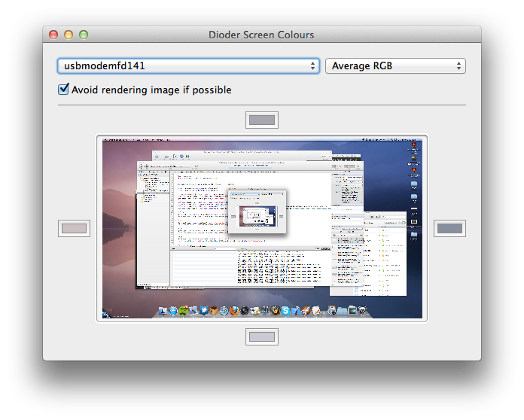The height and width of the screenshot is (420, 524).
Task: Click the Finder icon in the preview dock
Action: (162, 310)
